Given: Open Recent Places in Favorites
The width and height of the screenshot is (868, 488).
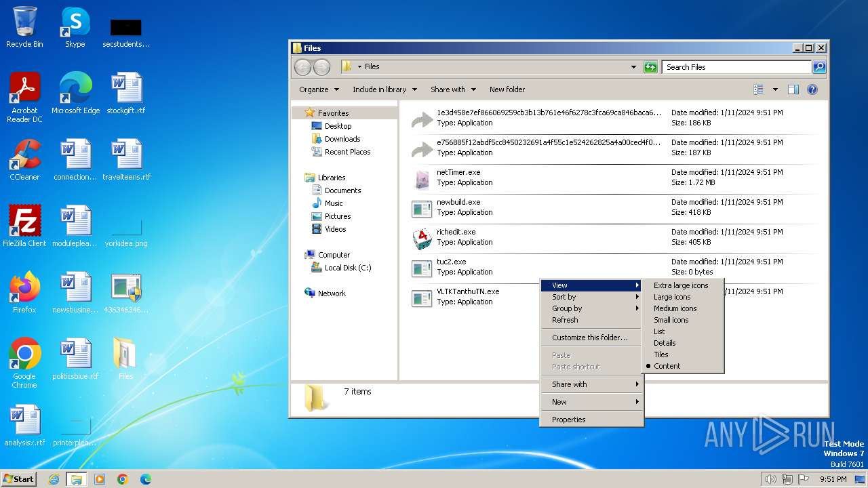Looking at the screenshot, I should pos(347,152).
